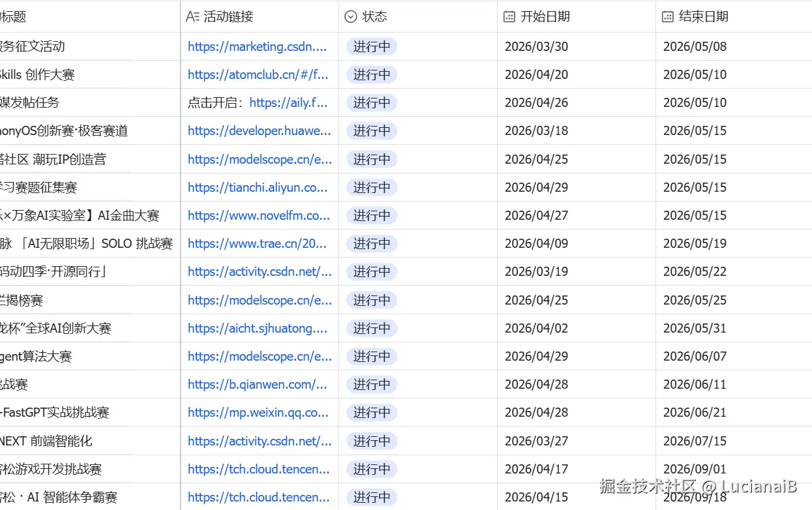Viewport: 812px width, 510px height.
Task: Open the aily.f link after 点击开启
Action: click(289, 102)
